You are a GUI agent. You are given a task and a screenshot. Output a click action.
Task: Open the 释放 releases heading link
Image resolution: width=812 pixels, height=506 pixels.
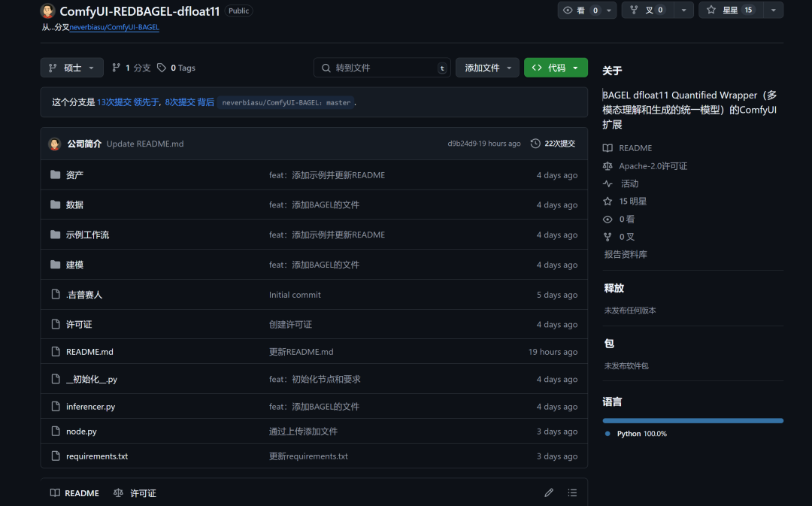click(x=614, y=288)
